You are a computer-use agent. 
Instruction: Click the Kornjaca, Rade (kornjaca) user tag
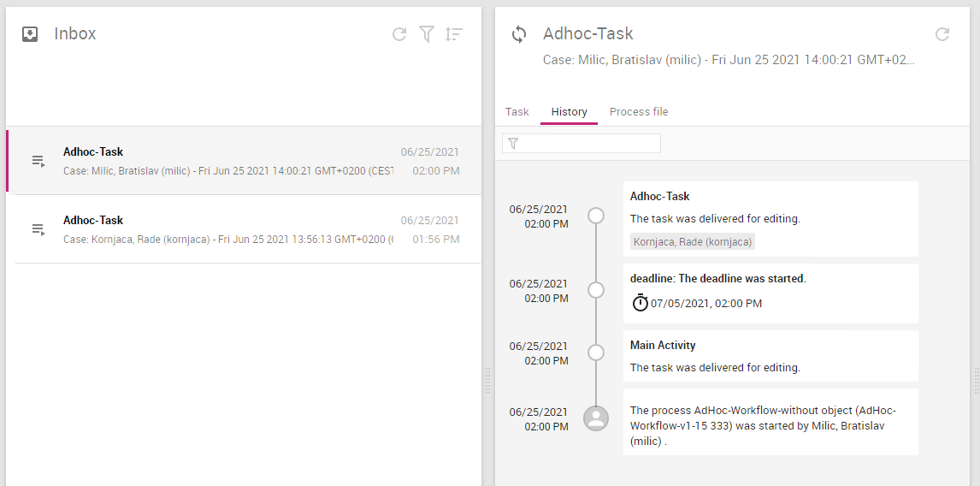693,242
